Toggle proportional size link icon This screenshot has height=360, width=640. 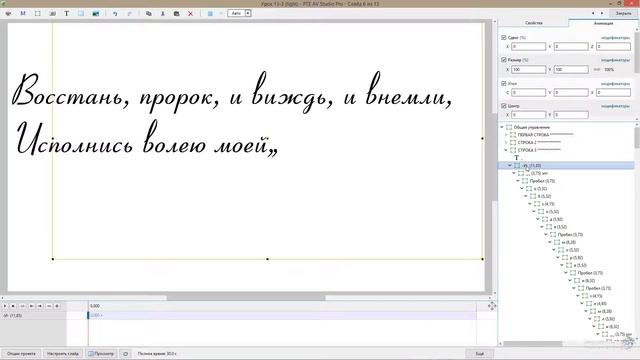click(x=596, y=70)
